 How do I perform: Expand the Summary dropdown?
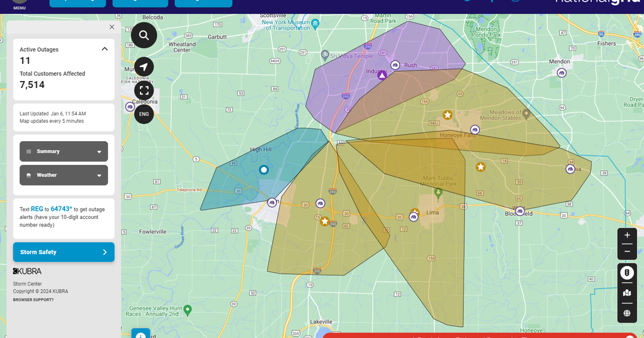click(64, 151)
